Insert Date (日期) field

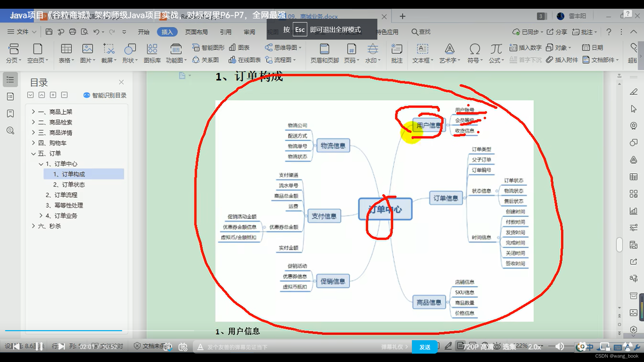pos(593,48)
